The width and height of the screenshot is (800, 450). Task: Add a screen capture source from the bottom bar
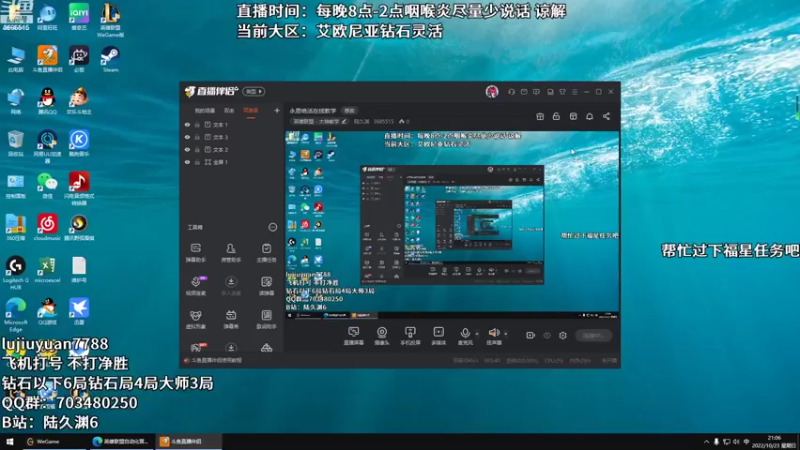353,336
